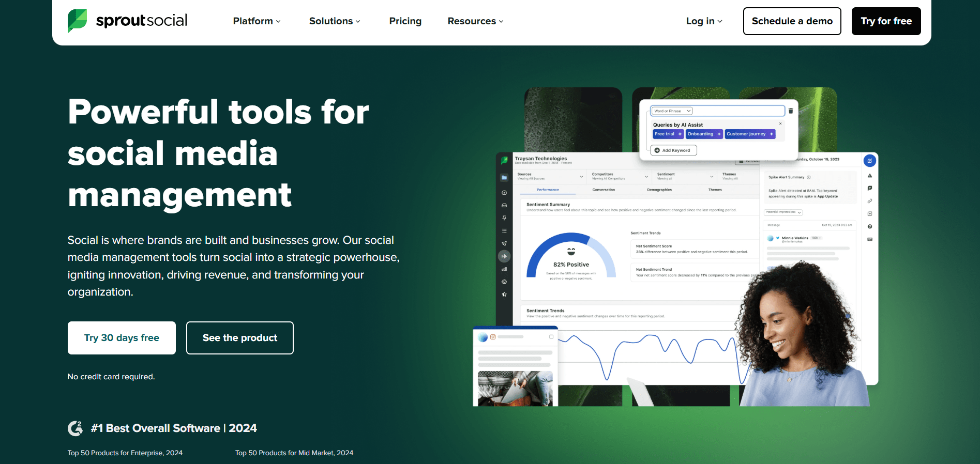This screenshot has height=464, width=980.
Task: Open the alert triangle icon in right rail
Action: 870,176
